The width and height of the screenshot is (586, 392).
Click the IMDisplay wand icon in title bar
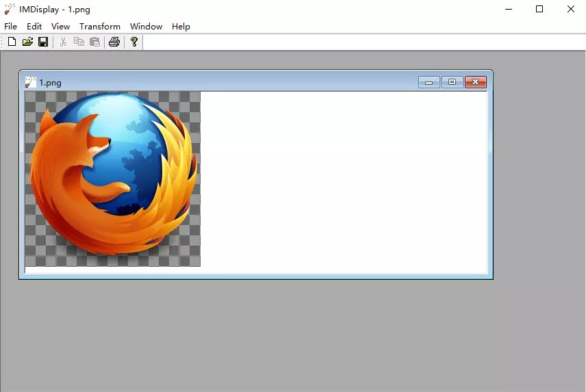click(10, 9)
